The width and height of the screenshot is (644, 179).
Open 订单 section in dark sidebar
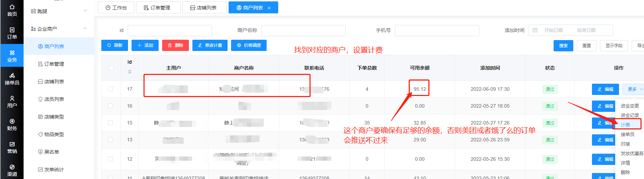[12, 33]
